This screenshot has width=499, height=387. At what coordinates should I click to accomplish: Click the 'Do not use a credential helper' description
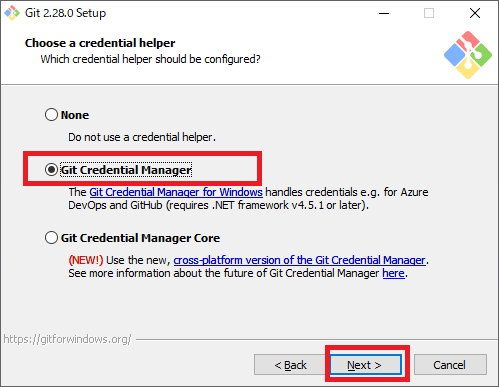point(142,137)
